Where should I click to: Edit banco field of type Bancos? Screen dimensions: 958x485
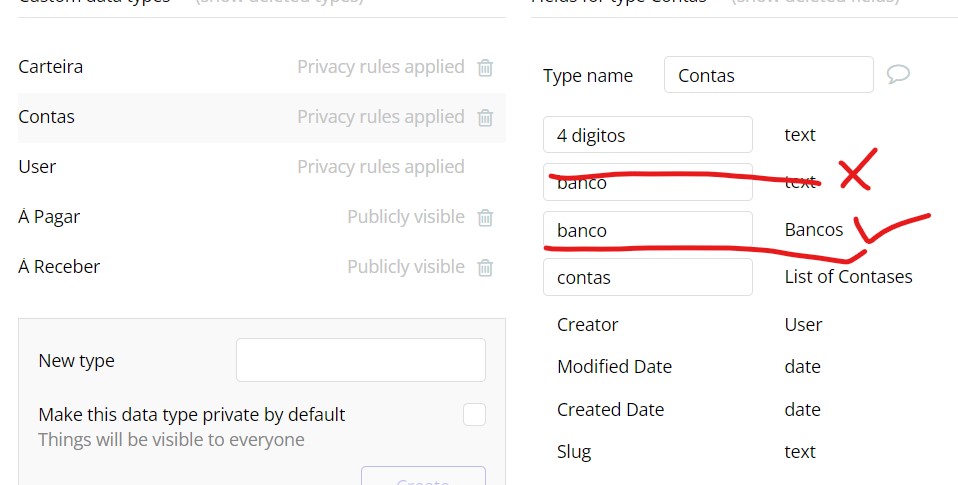point(647,230)
